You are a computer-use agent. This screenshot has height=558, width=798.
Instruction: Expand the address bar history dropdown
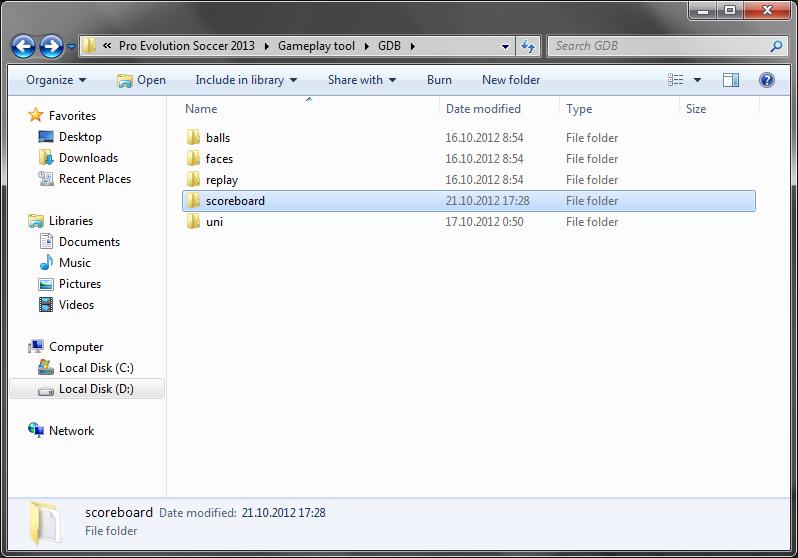505,46
